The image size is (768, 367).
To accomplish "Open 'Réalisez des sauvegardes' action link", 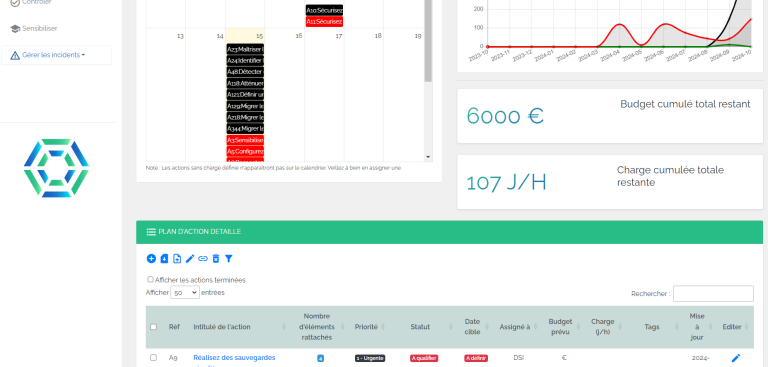I will click(234, 358).
